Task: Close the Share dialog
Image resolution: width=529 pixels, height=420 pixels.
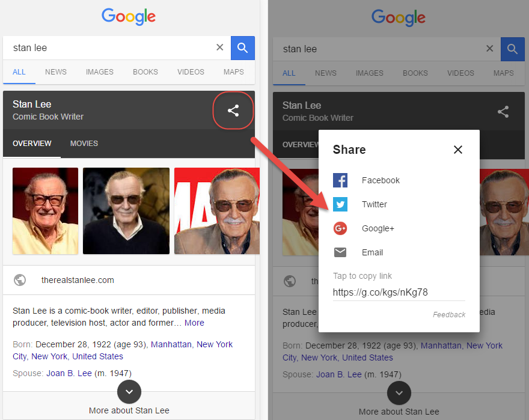Action: click(458, 150)
